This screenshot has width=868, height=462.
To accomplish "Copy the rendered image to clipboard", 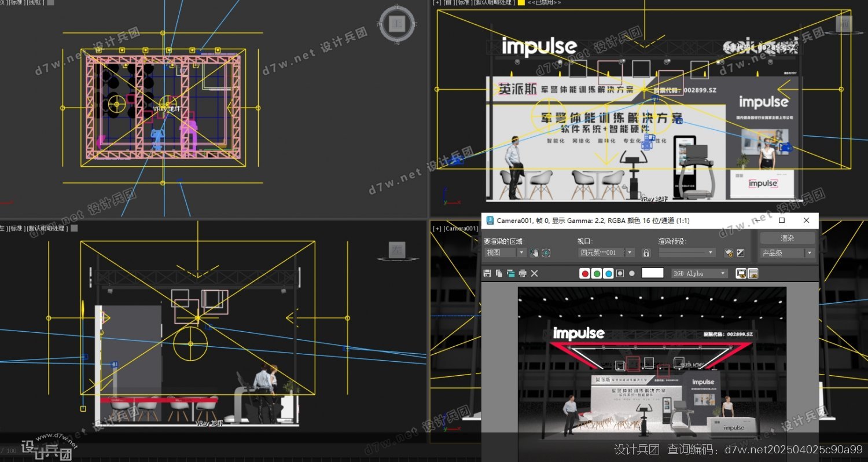I will click(x=499, y=273).
